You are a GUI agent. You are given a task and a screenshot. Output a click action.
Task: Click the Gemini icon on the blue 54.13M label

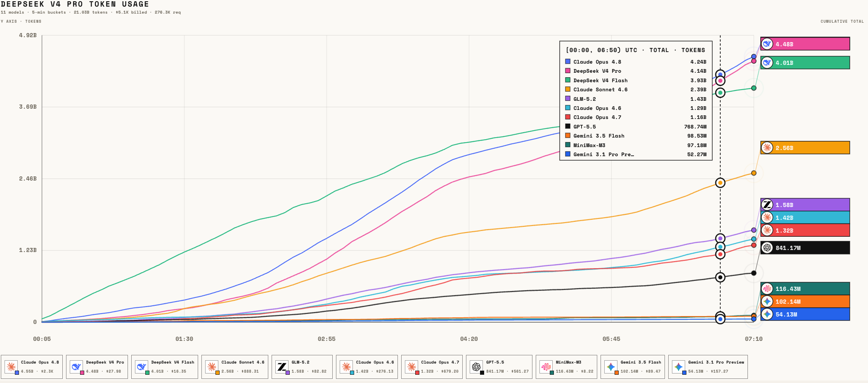[767, 314]
